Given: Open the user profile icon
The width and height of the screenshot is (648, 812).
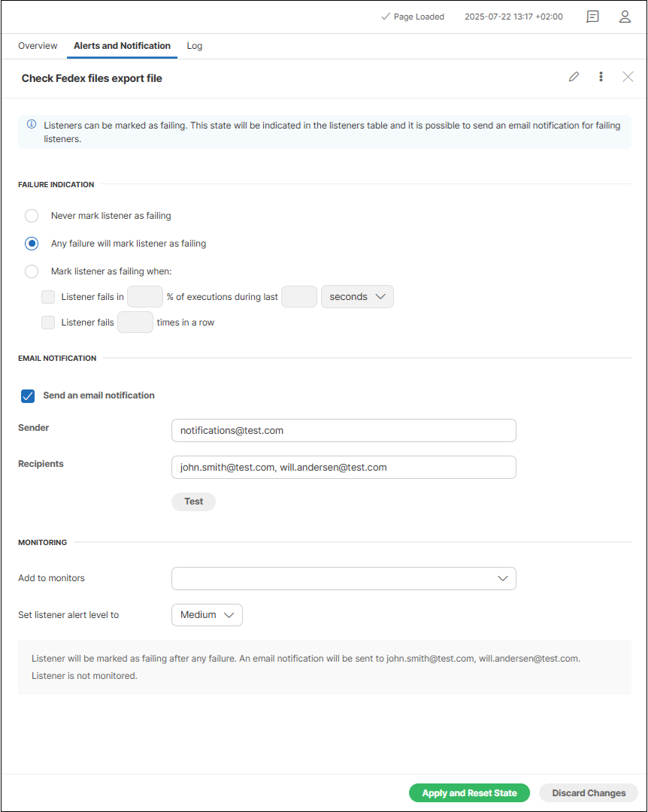Looking at the screenshot, I should point(625,17).
